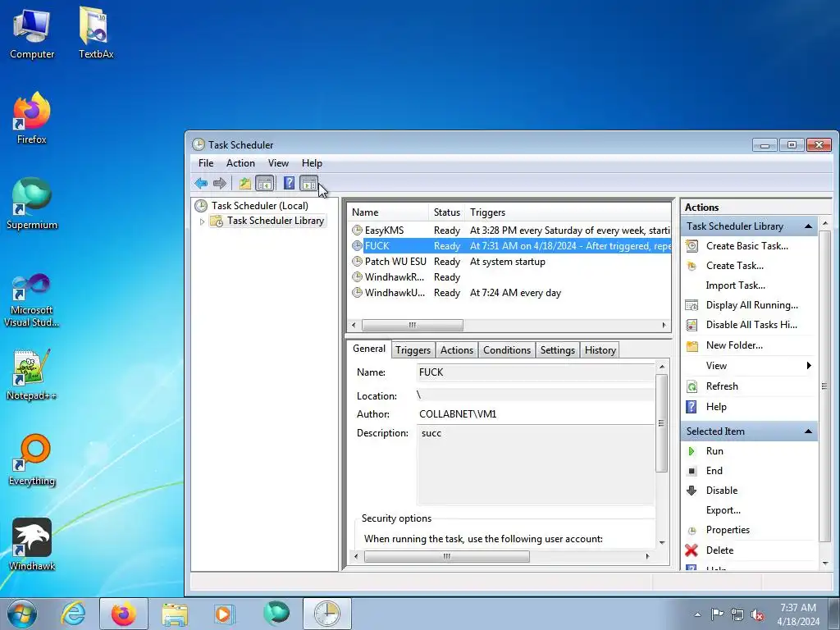Select the Notepad++ desktop icon

pyautogui.click(x=32, y=374)
